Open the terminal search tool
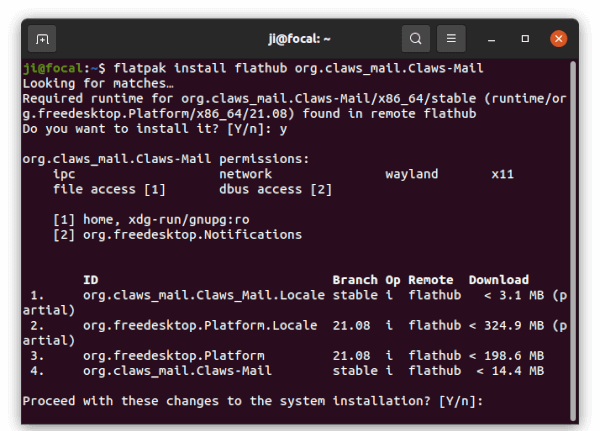600x431 pixels. pyautogui.click(x=416, y=39)
